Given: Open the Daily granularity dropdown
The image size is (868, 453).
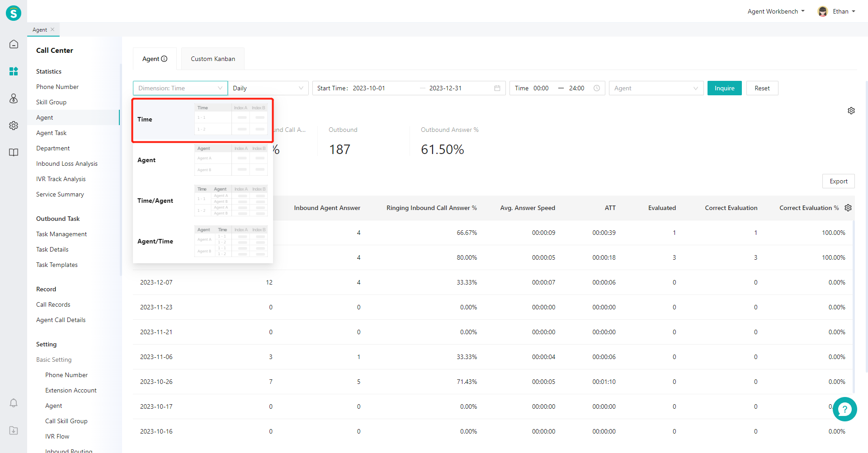Looking at the screenshot, I should (x=269, y=88).
